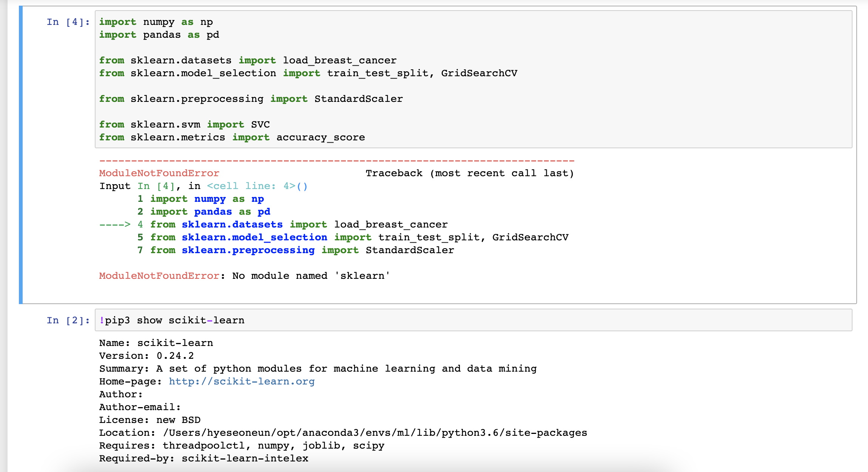Click the numpy link on traceback line 1

pyautogui.click(x=210, y=199)
